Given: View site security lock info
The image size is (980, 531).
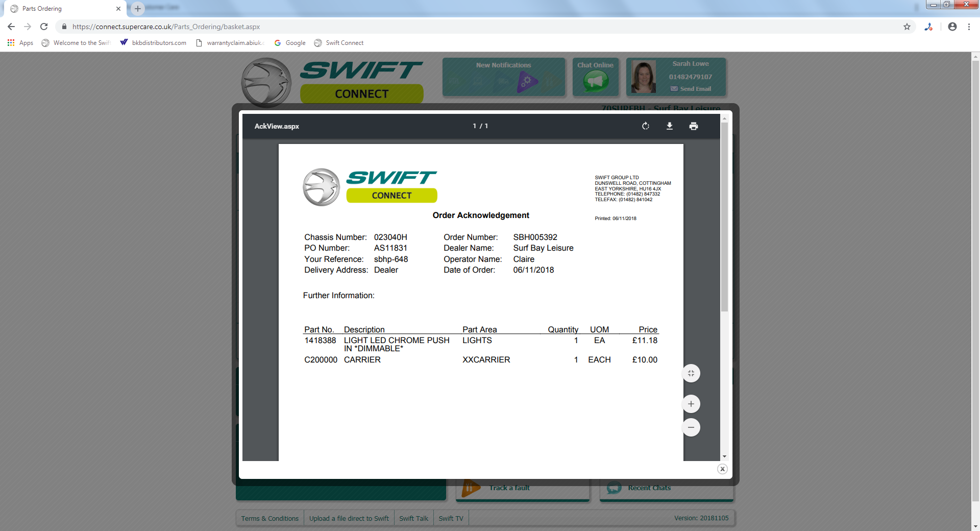Looking at the screenshot, I should click(64, 27).
